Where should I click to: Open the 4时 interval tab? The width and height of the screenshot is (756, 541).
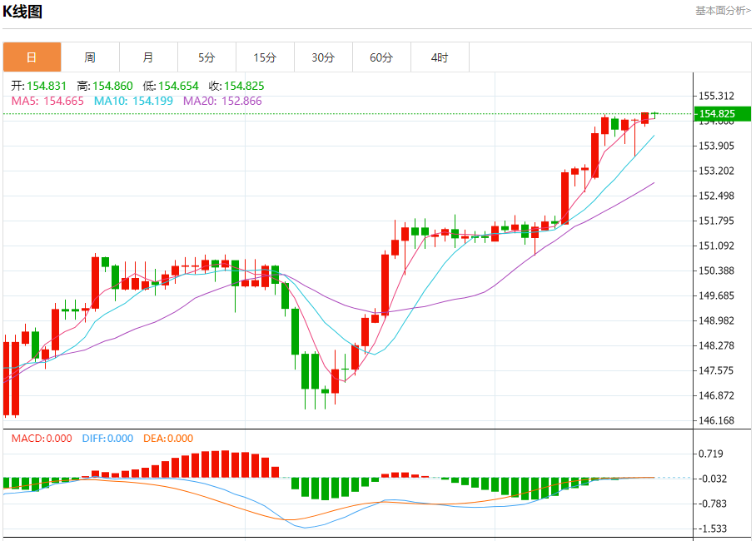pyautogui.click(x=440, y=57)
